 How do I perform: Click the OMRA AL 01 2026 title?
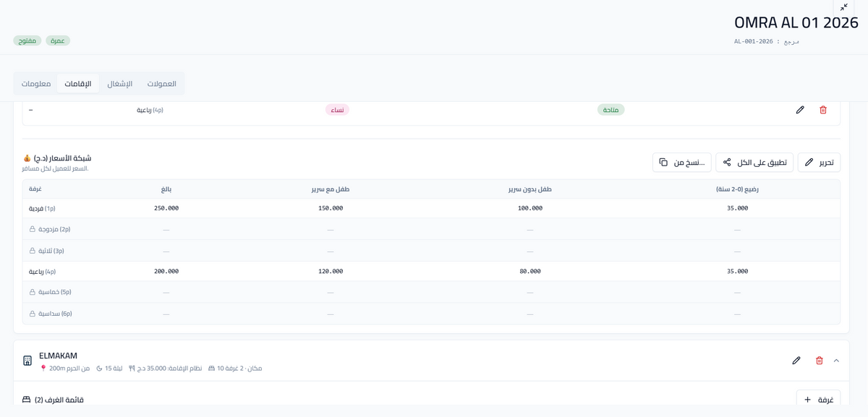pyautogui.click(x=796, y=22)
